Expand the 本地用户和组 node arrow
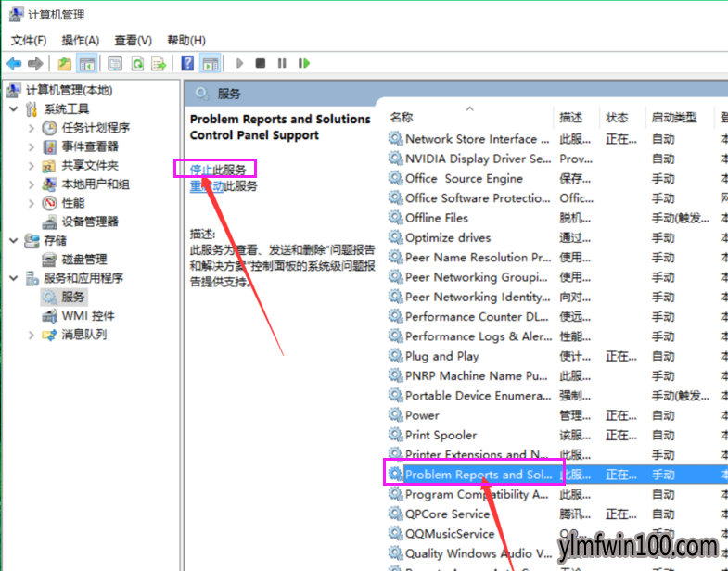 [32, 184]
